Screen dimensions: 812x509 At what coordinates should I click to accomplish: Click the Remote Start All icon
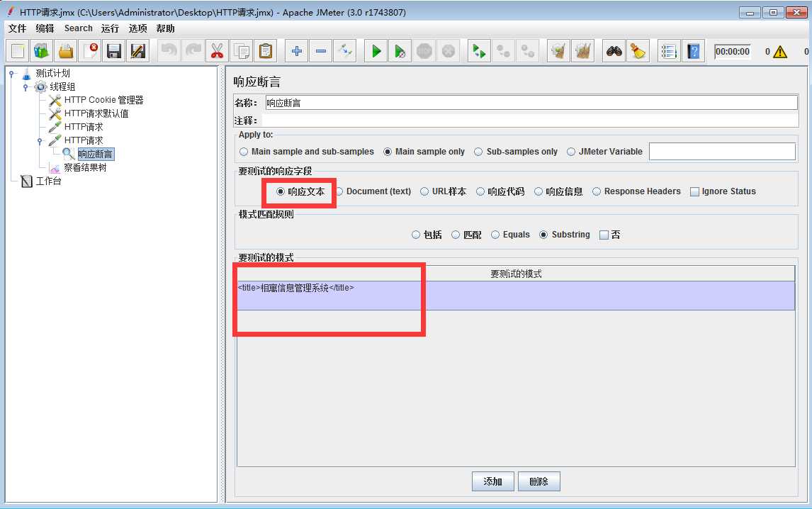click(479, 51)
